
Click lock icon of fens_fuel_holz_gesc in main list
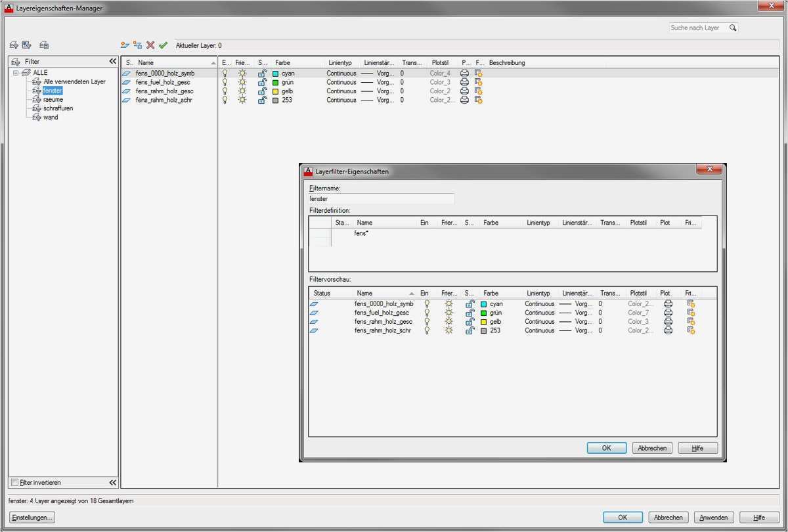pyautogui.click(x=262, y=83)
